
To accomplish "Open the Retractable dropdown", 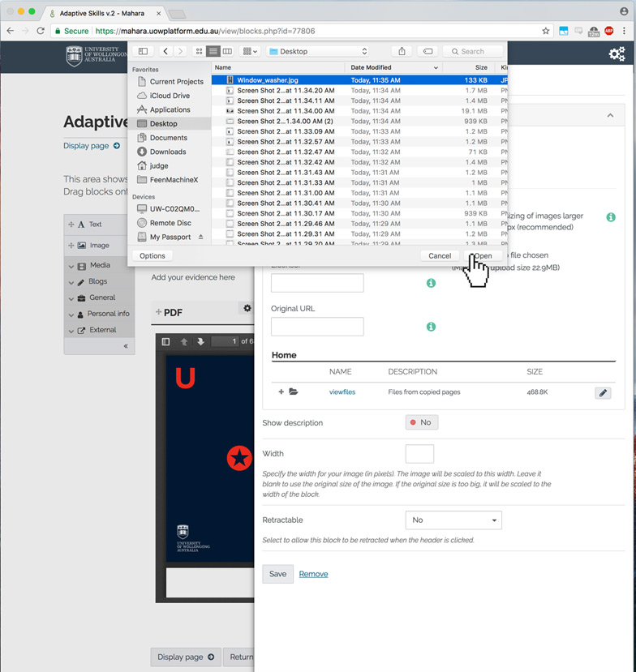I will 453,520.
